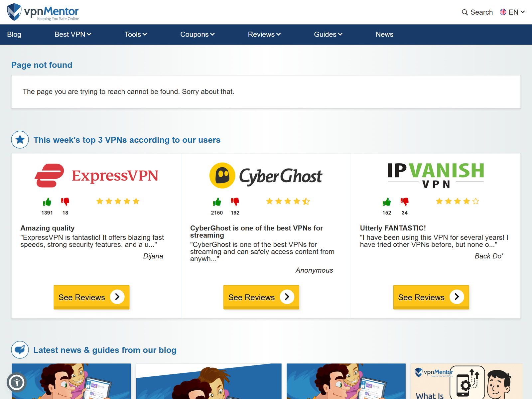Screen dimensions: 532x399
Task: Open the Blog menu item
Action: pyautogui.click(x=14, y=34)
